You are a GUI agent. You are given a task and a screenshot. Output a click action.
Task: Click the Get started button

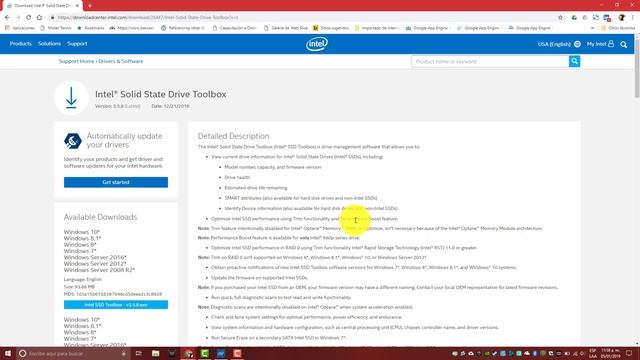116,182
